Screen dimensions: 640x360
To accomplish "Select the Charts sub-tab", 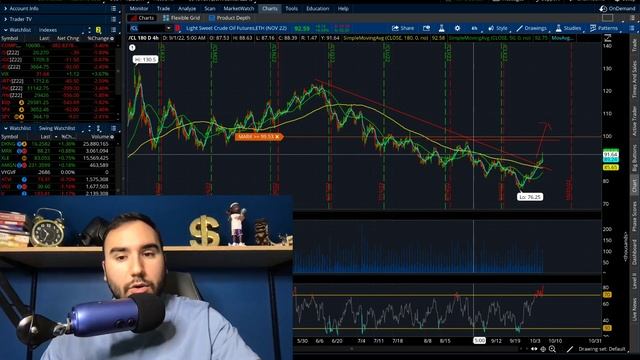I will click(x=142, y=18).
